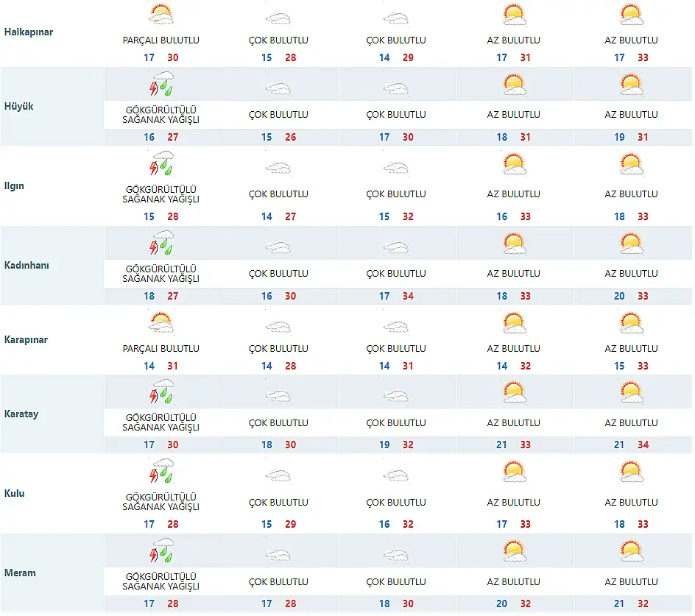Click the thunderstorm icon in Hüyük row
Viewport: 695px width, 616px height.
[160, 85]
